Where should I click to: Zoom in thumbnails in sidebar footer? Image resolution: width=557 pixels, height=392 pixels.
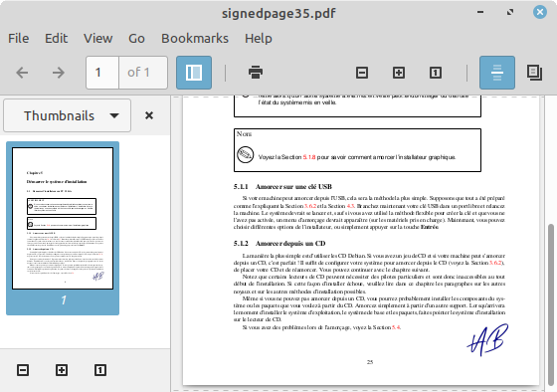click(62, 370)
